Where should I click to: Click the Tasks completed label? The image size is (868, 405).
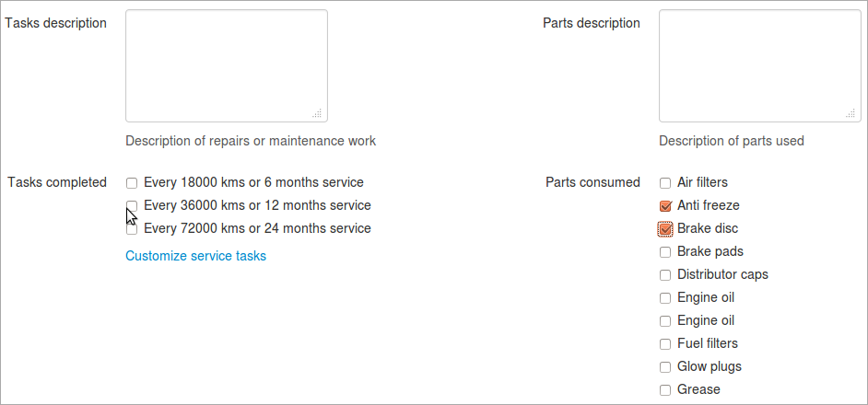tap(57, 182)
